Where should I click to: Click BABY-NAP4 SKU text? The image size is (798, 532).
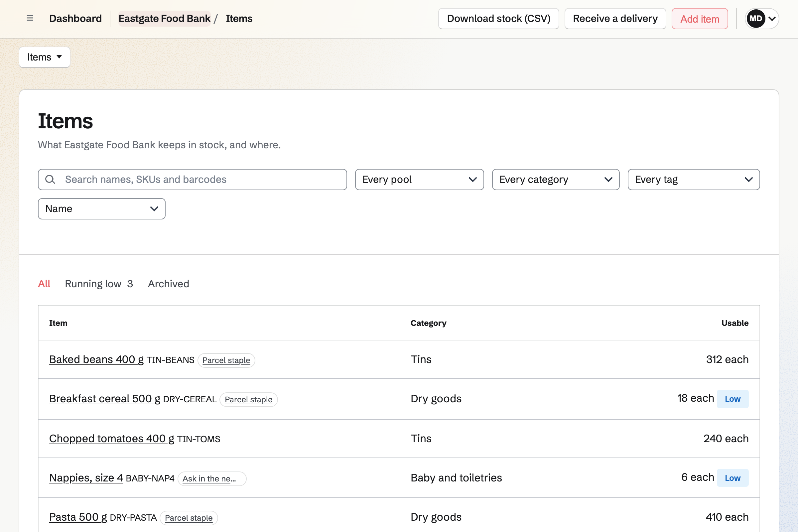[150, 478]
